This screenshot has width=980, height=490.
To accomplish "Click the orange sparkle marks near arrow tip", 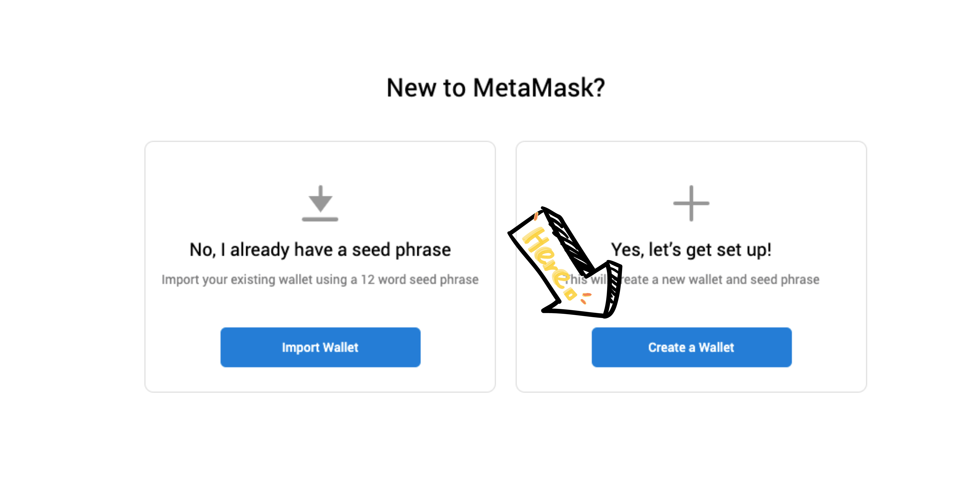I will [586, 298].
